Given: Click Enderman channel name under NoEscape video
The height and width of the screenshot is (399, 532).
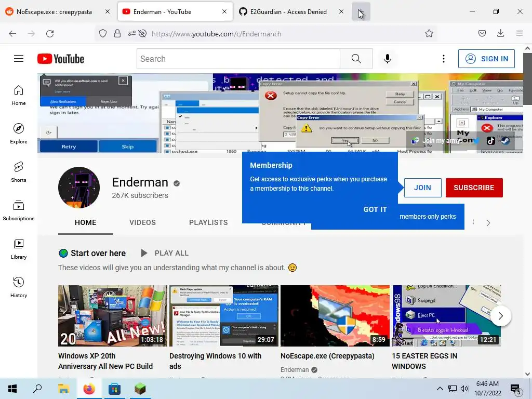Looking at the screenshot, I should [295, 370].
